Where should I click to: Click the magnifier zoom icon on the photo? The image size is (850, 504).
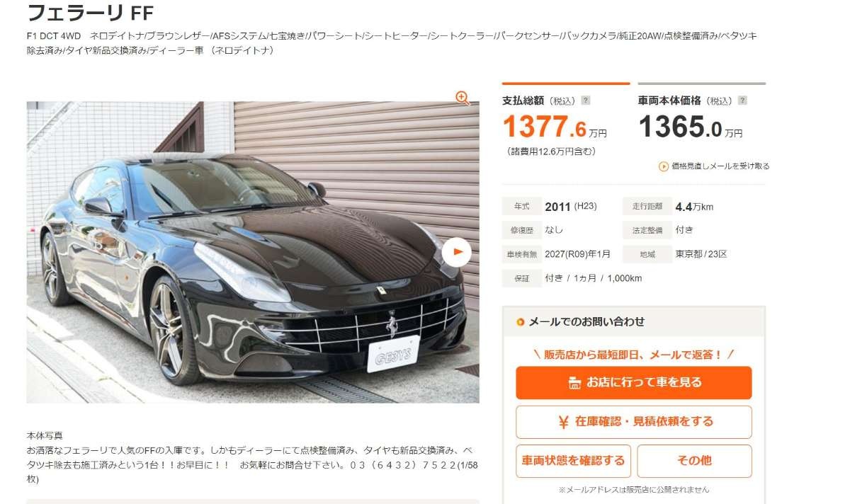point(463,98)
